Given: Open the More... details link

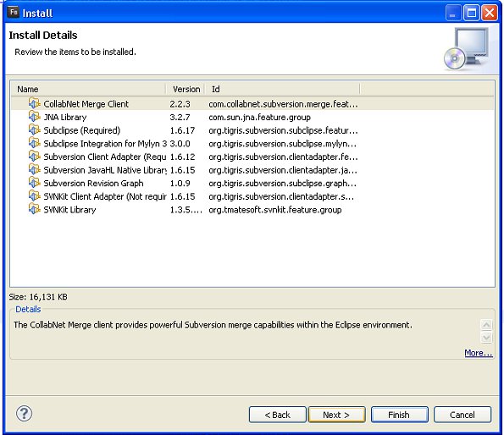Looking at the screenshot, I should click(x=479, y=353).
